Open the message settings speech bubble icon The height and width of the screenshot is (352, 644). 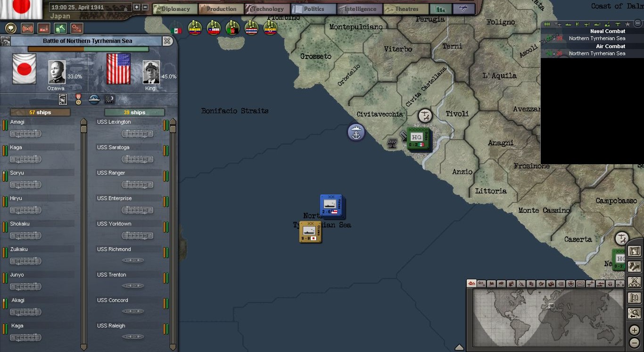[10, 28]
